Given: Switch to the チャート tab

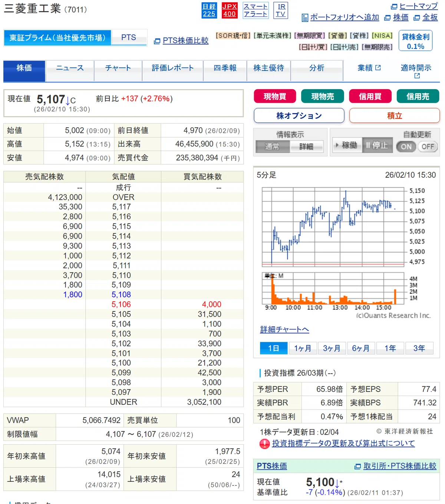Looking at the screenshot, I should coord(118,71).
